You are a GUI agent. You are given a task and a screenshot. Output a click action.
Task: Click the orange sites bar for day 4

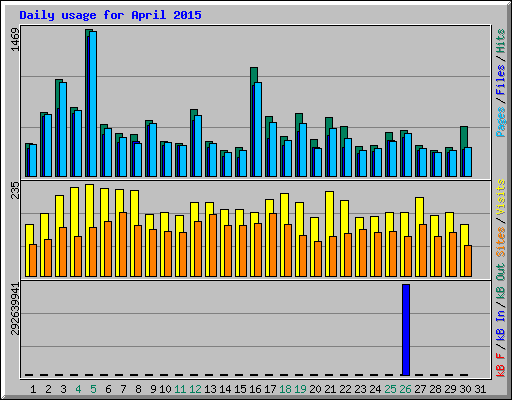click(x=78, y=257)
